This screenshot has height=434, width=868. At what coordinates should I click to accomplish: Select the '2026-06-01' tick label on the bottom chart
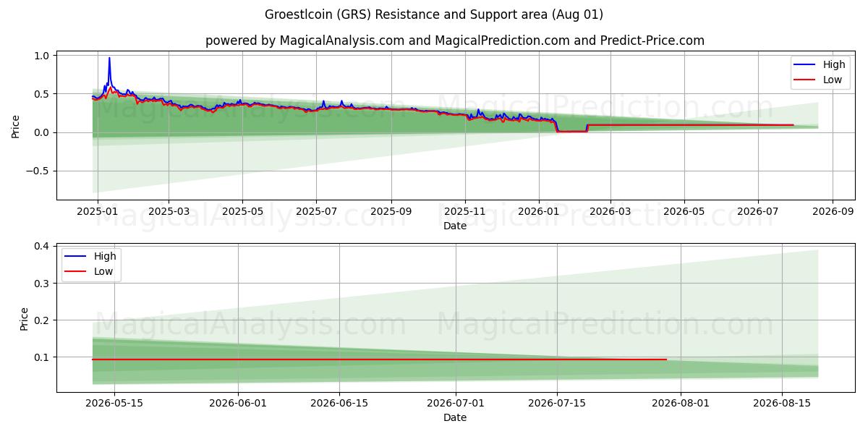[x=238, y=404]
